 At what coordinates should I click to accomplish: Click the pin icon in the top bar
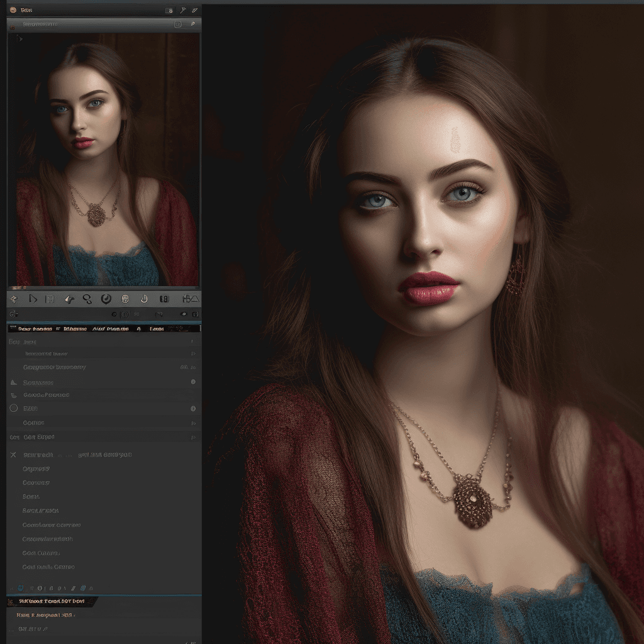click(182, 10)
